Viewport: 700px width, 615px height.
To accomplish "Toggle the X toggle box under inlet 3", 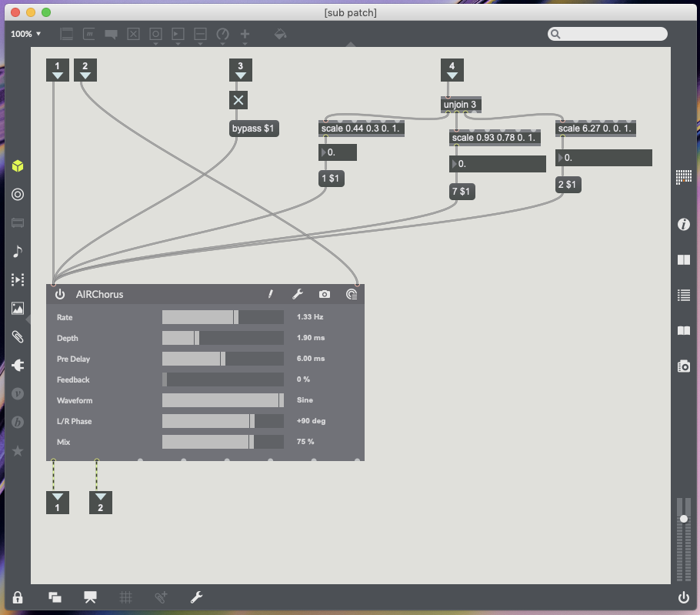I will click(x=238, y=100).
